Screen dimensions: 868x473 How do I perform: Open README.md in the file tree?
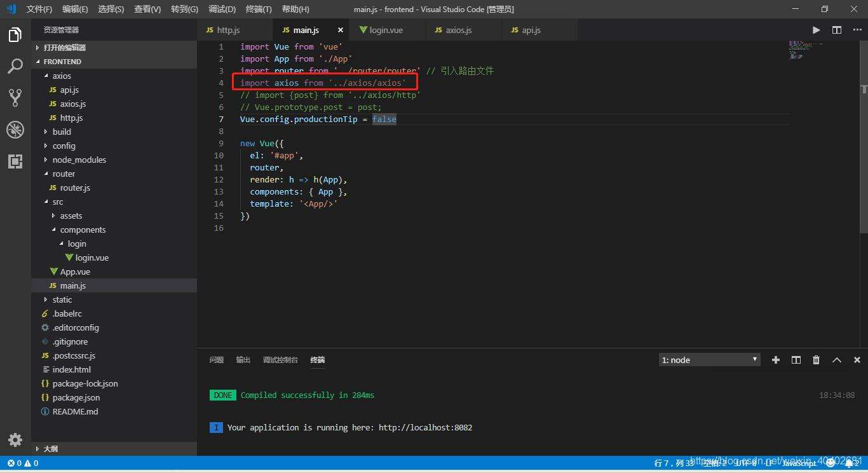tap(114, 411)
